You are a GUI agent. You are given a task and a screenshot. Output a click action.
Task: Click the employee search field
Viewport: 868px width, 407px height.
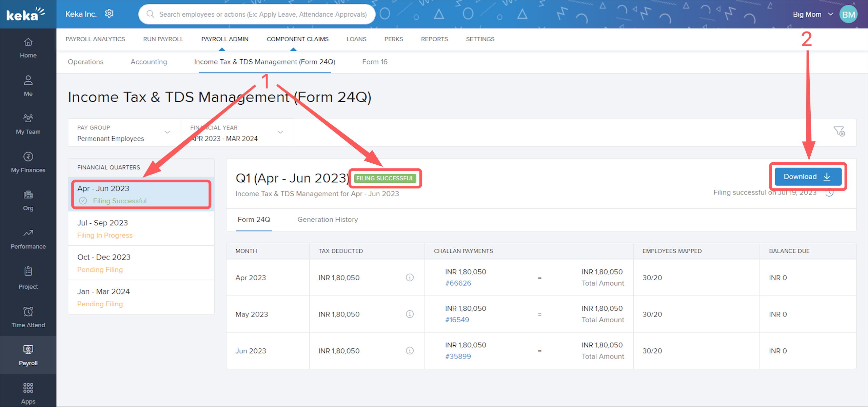258,14
